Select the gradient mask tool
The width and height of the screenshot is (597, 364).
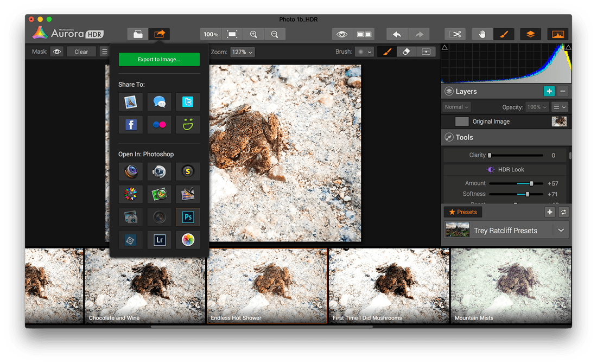[425, 52]
